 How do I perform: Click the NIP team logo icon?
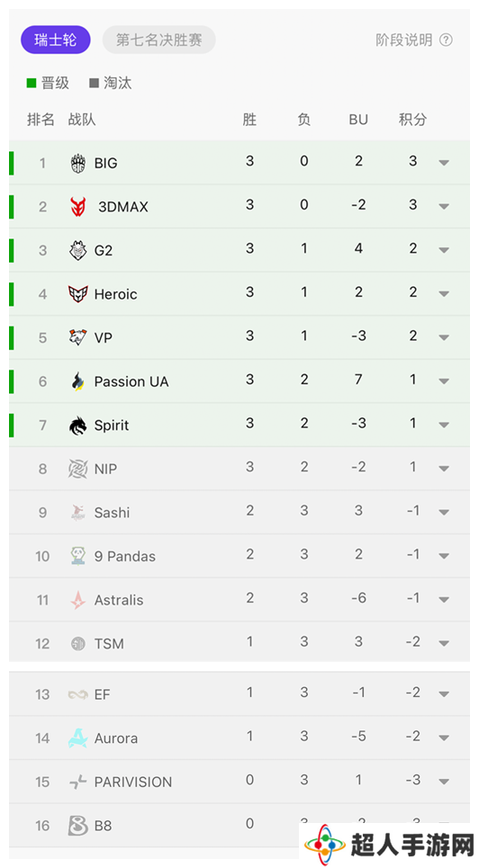tap(78, 469)
